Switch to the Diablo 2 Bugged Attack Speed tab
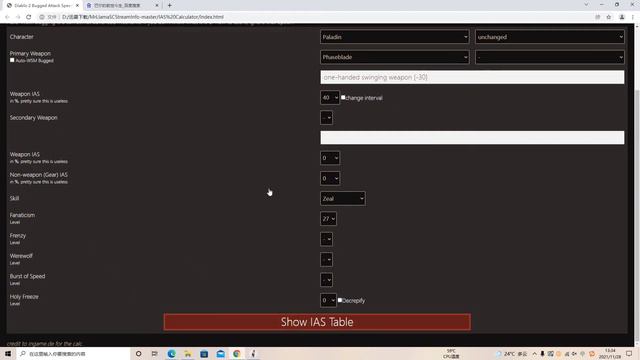 point(42,5)
